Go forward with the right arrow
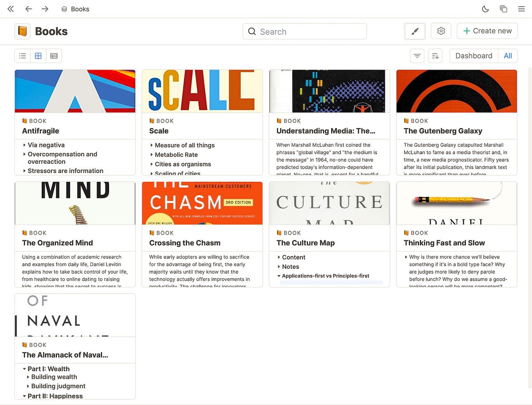 [x=45, y=9]
